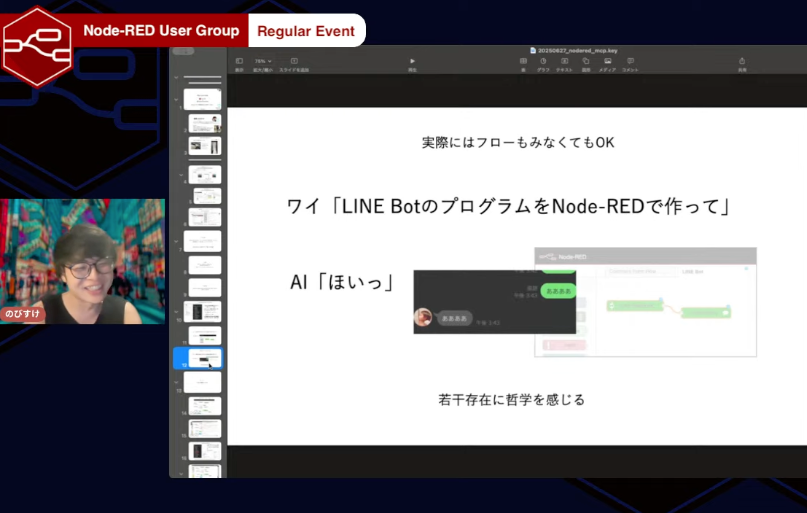Screen dimensions: 807x513
Task: Click the Node-RED hexagon logo in overlay
Action: point(37,46)
